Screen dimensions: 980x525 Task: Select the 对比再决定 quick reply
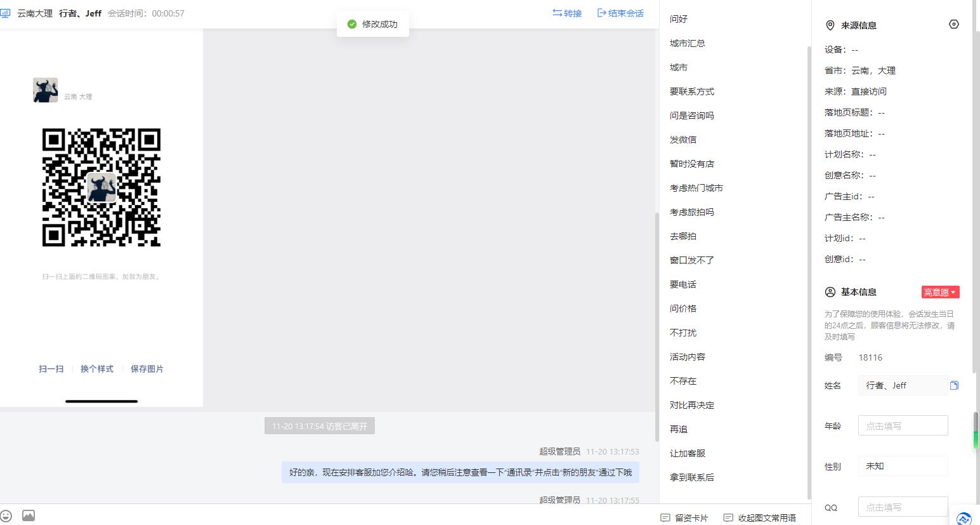coord(692,405)
